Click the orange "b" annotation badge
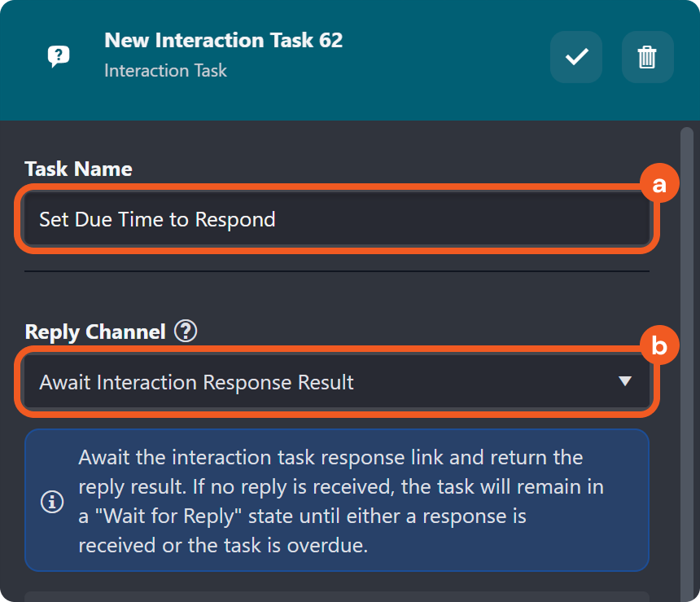Screen dimensions: 700x602 click(659, 347)
